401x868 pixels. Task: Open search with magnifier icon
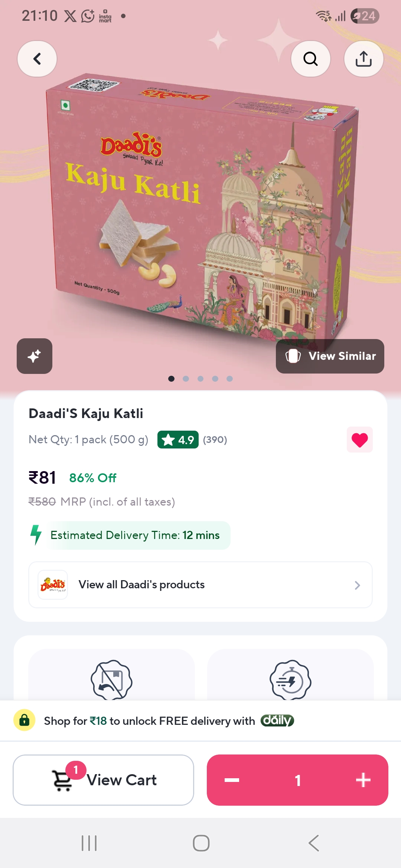311,59
